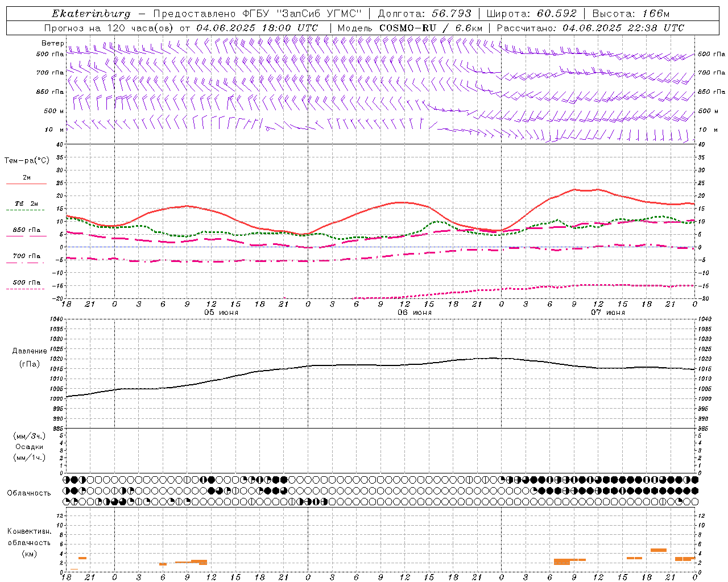The width and height of the screenshot is (728, 582).
Task: Click the "Долгота: 56.793" header field
Action: point(424,14)
